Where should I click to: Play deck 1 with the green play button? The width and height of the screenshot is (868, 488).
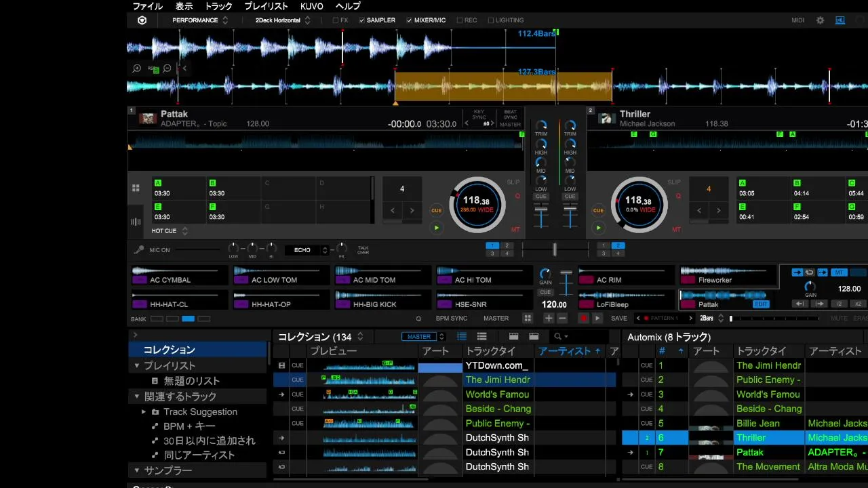click(x=437, y=228)
